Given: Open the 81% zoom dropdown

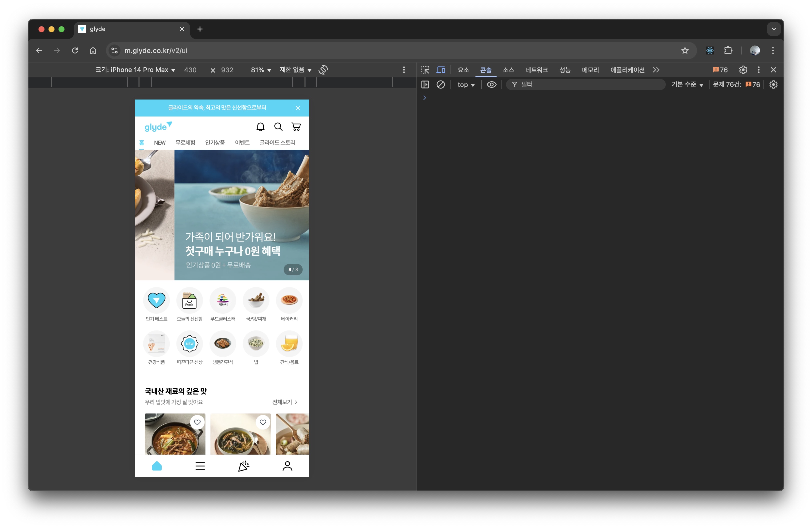Looking at the screenshot, I should click(x=261, y=69).
